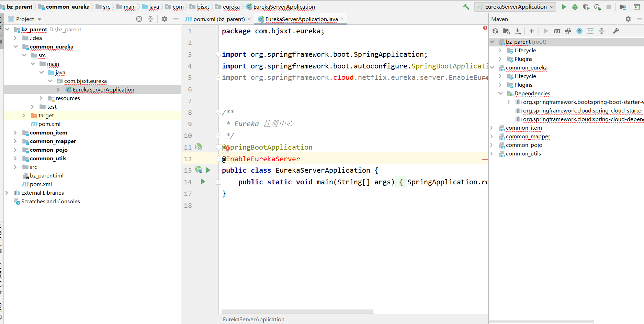Image resolution: width=644 pixels, height=324 pixels.
Task: Click the editor horizontal scrollbar
Action: point(297,311)
